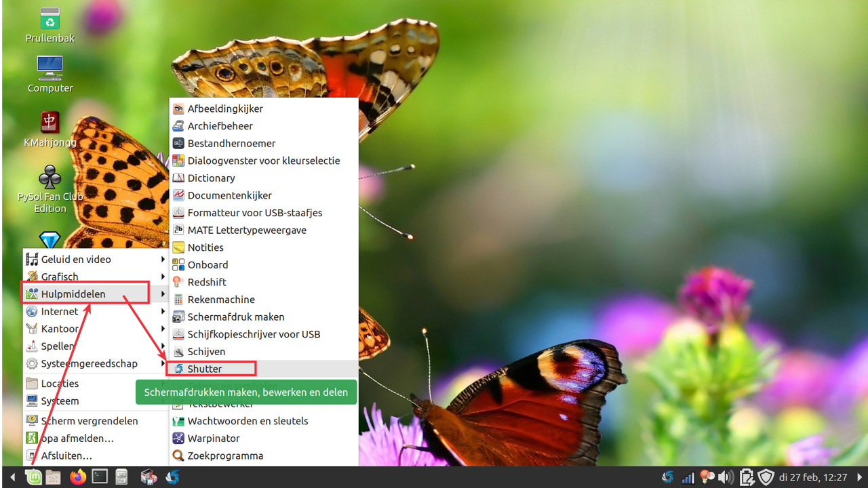
Task: Open Dictionary from the submenu
Action: (x=264, y=178)
